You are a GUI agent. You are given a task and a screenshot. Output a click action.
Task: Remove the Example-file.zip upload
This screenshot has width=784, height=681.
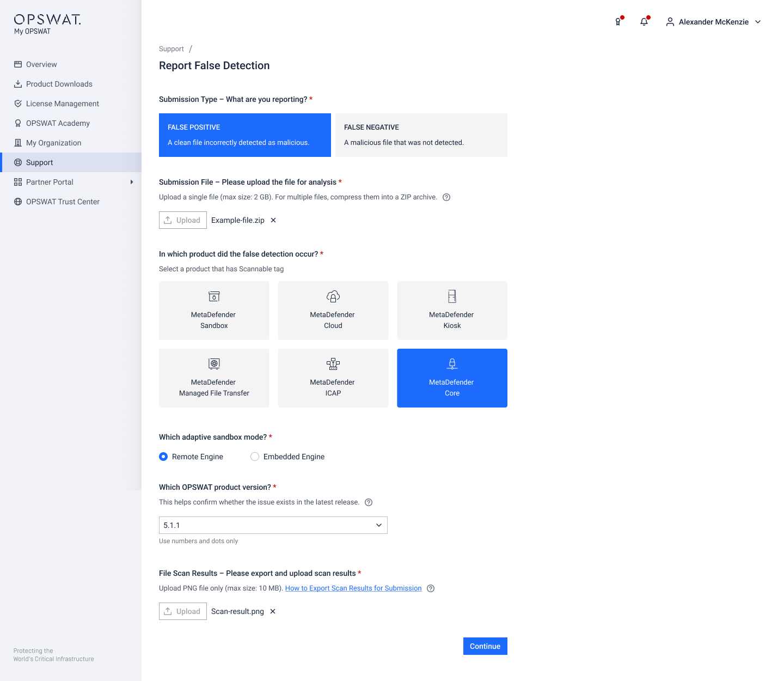coord(273,220)
